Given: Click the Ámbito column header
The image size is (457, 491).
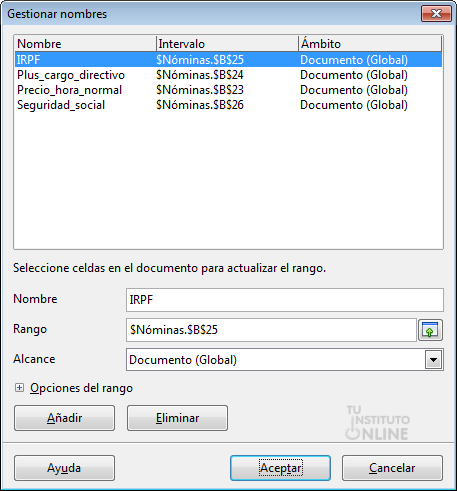Looking at the screenshot, I should (x=370, y=44).
